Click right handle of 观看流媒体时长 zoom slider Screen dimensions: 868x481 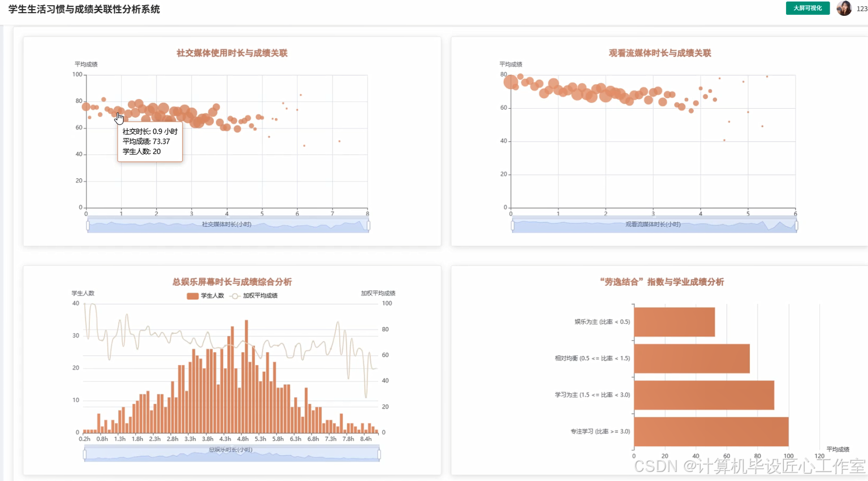(796, 226)
